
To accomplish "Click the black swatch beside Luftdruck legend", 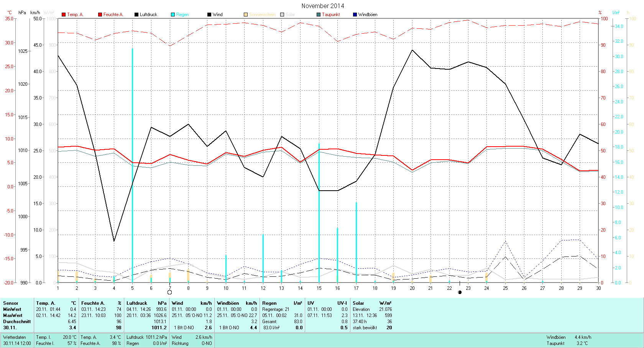I will 136,15.
